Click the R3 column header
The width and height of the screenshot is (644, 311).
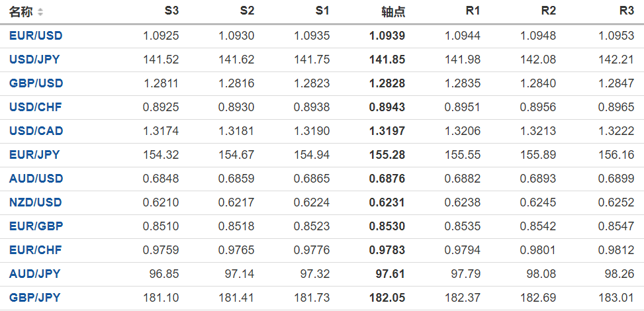[626, 12]
